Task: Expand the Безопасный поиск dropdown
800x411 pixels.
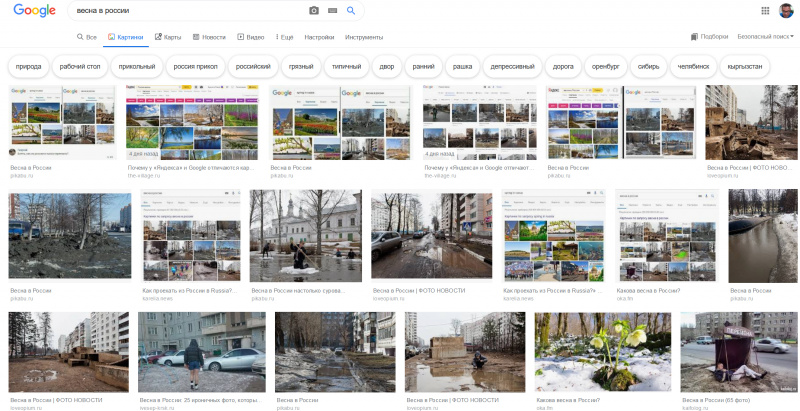Action: [765, 37]
